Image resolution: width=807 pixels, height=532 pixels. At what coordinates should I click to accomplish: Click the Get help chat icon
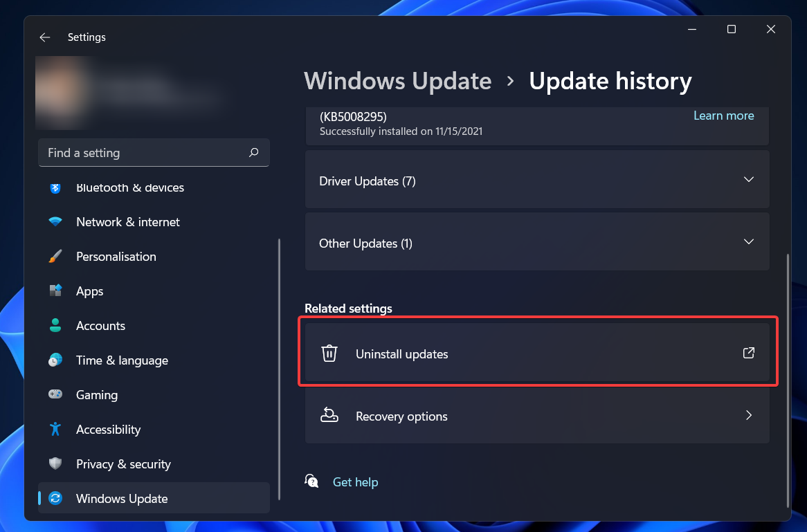(311, 481)
